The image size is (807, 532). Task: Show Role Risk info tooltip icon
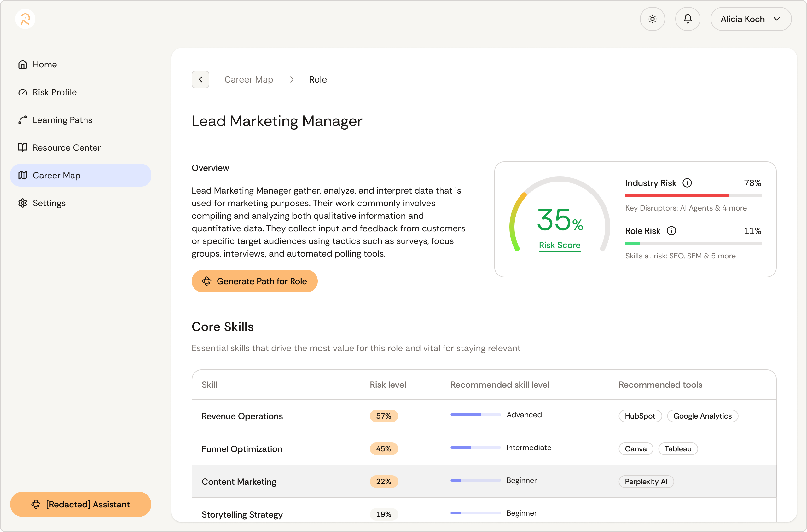(671, 231)
